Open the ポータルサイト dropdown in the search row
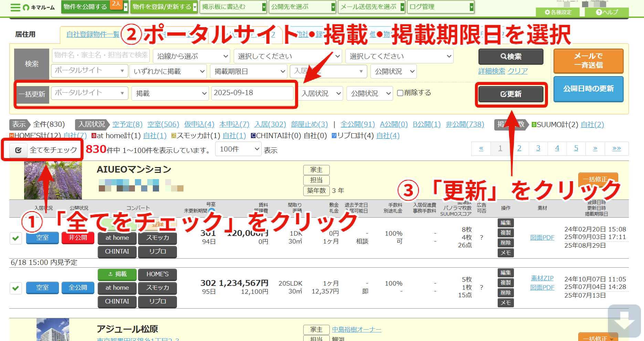The image size is (644, 341). pos(89,71)
